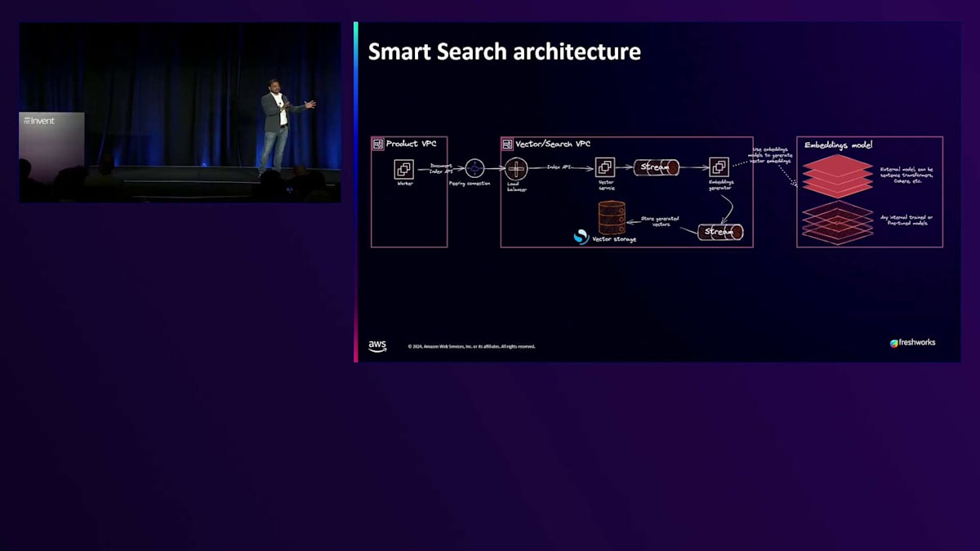Click the 'Load balancer' caption
This screenshot has height=551, width=980.
(516, 188)
